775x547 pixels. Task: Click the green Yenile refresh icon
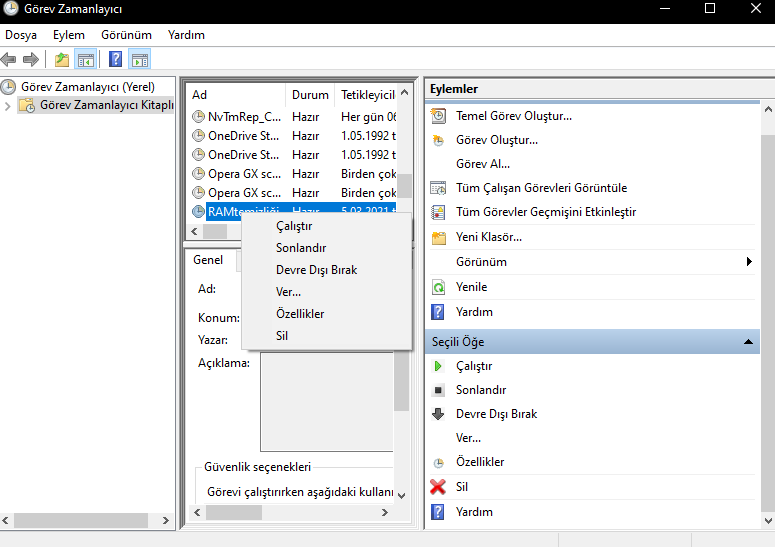tap(438, 287)
